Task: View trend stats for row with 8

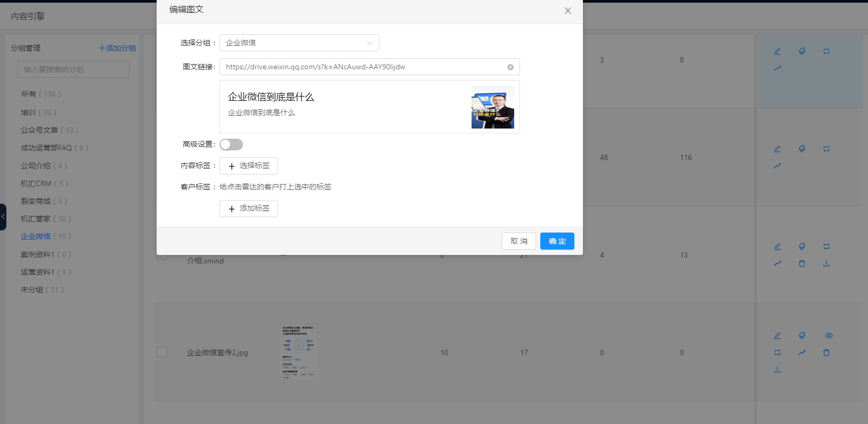Action: coord(777,68)
